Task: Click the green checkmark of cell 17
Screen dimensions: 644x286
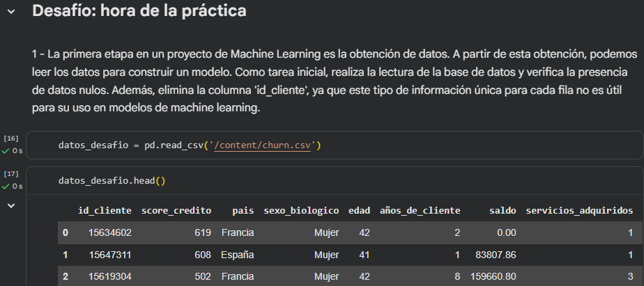Action: 6,186
